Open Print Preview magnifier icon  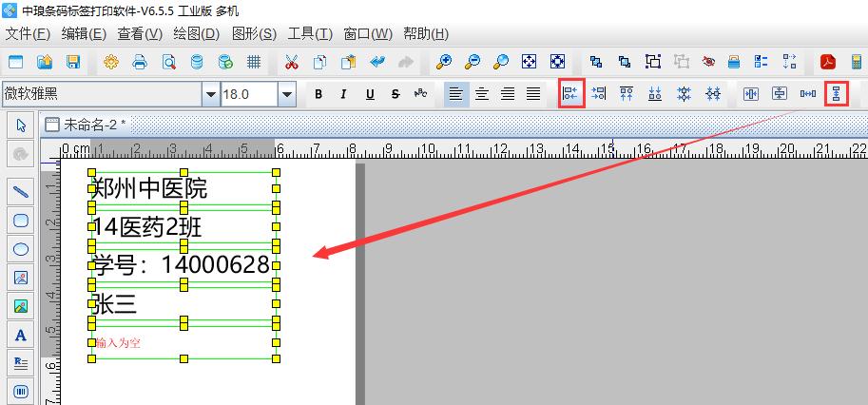[169, 62]
